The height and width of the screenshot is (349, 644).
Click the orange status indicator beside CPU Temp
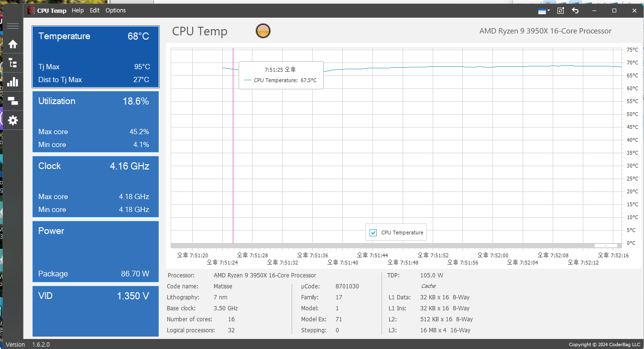[x=263, y=31]
